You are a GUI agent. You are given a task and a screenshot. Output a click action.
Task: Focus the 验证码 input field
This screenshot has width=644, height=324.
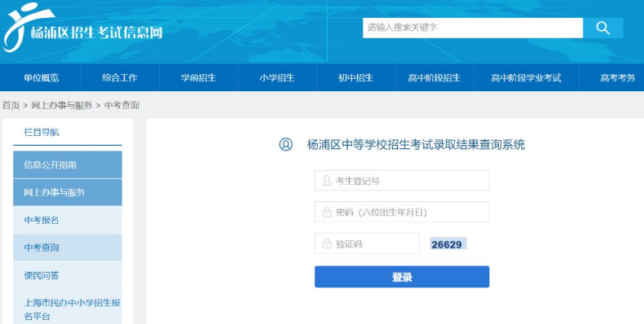pyautogui.click(x=367, y=243)
